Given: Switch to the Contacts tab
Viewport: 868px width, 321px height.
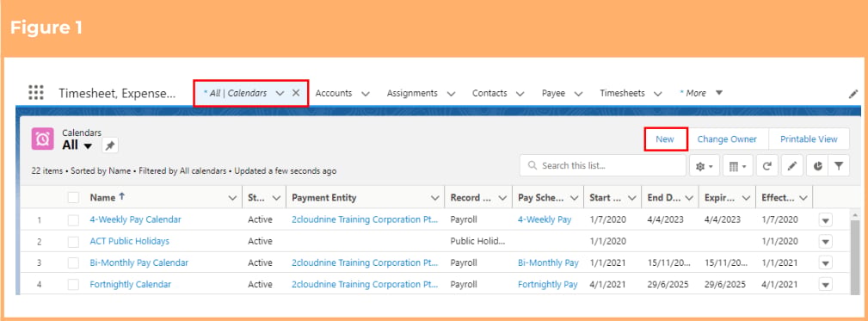Looking at the screenshot, I should (489, 93).
